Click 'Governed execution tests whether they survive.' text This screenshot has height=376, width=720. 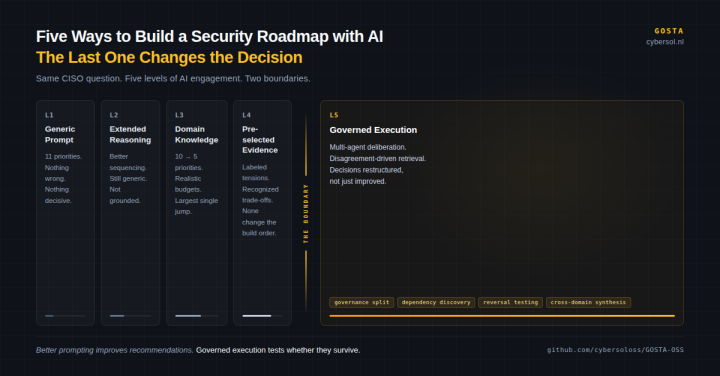278,350
